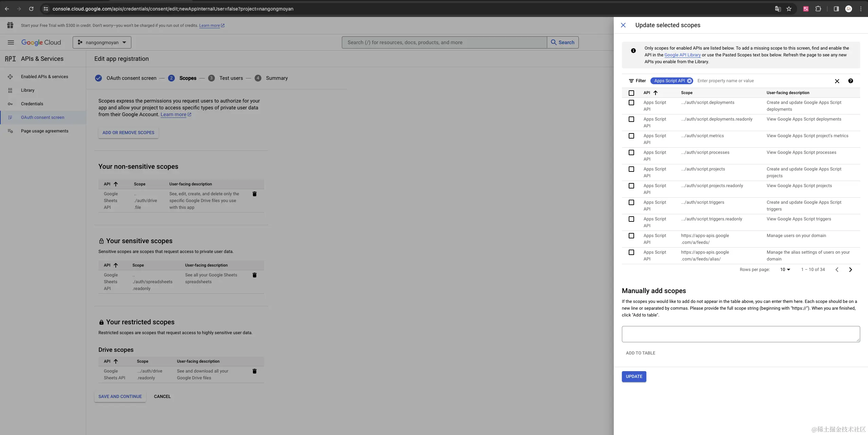
Task: Go to Enabled APIs & services
Action: pyautogui.click(x=44, y=77)
